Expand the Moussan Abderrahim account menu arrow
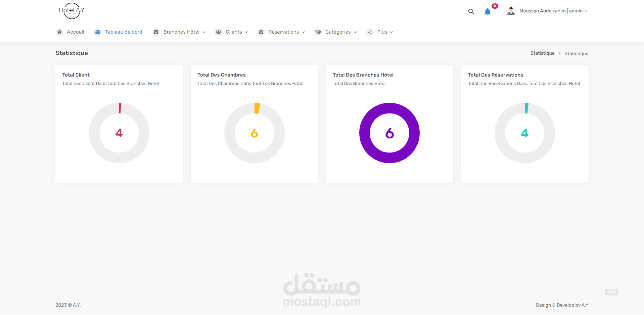The width and height of the screenshot is (644, 315). [x=586, y=11]
